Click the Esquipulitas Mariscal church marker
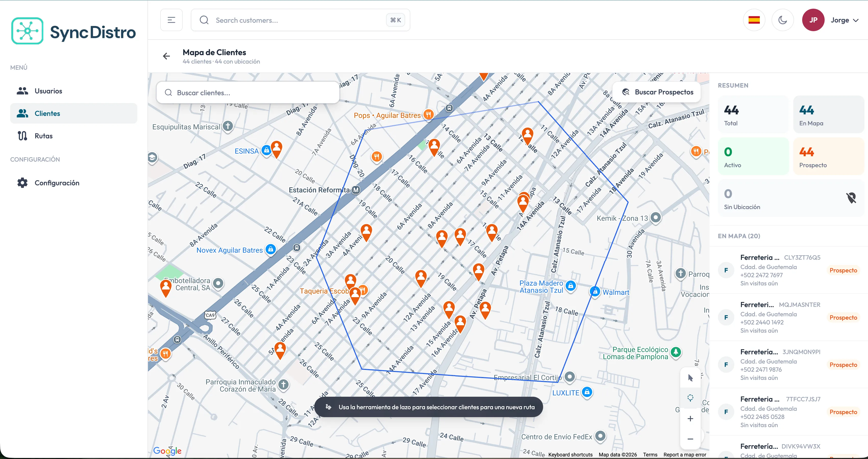The image size is (868, 459). (228, 126)
